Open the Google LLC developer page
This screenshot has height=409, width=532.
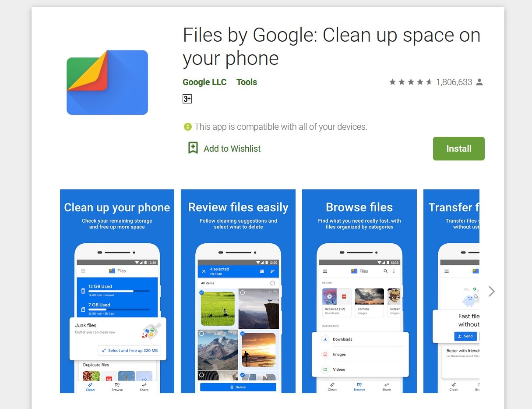point(204,82)
